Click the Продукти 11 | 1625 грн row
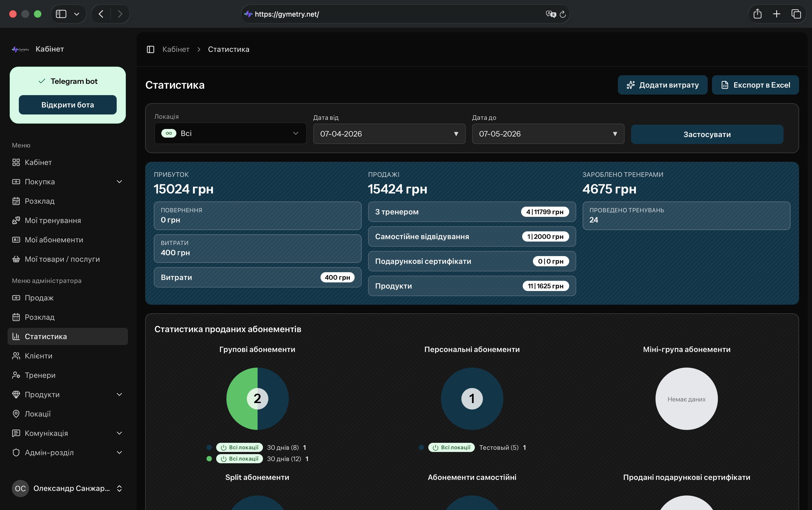 pos(472,286)
